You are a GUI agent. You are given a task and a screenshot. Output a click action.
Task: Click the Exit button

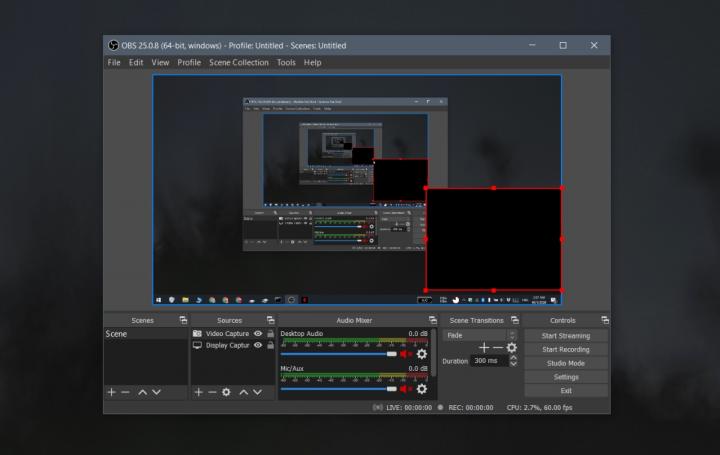pos(566,391)
